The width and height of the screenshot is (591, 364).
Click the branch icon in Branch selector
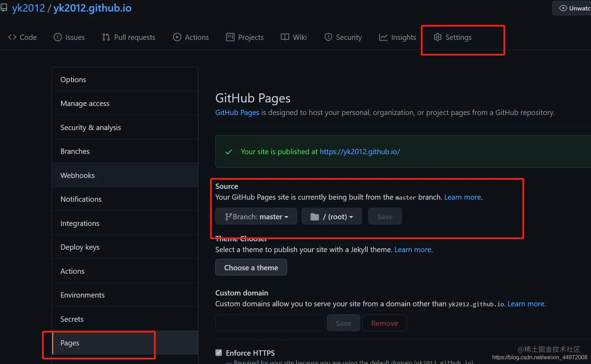(x=228, y=217)
